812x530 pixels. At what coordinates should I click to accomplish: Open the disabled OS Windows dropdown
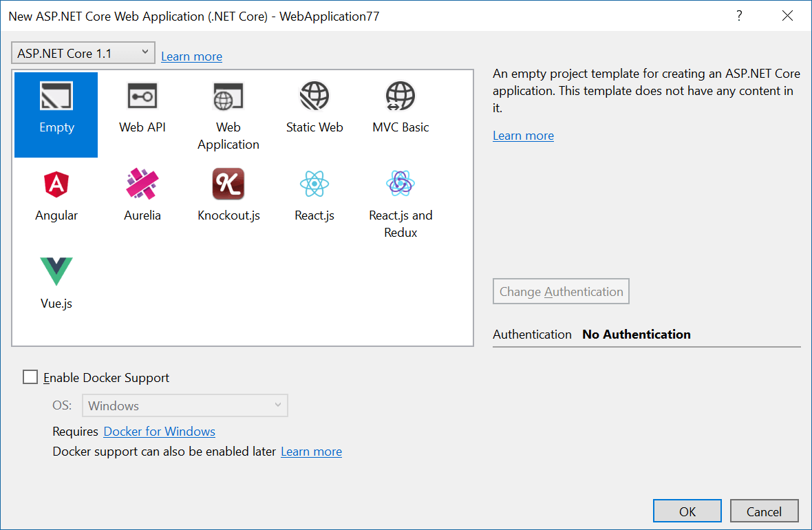[x=185, y=405]
